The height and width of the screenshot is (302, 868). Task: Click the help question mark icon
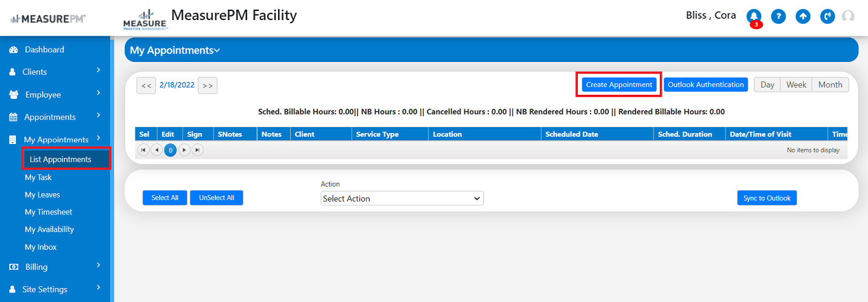pyautogui.click(x=779, y=16)
